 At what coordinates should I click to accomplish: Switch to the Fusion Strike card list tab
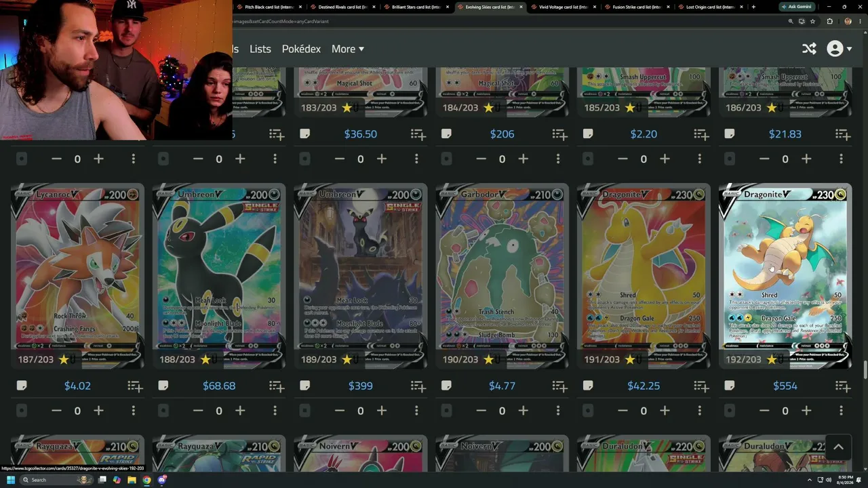pos(637,7)
